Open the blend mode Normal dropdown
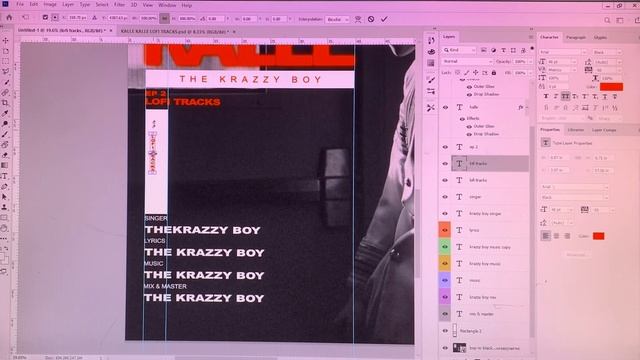The height and width of the screenshot is (360, 640). [467, 61]
